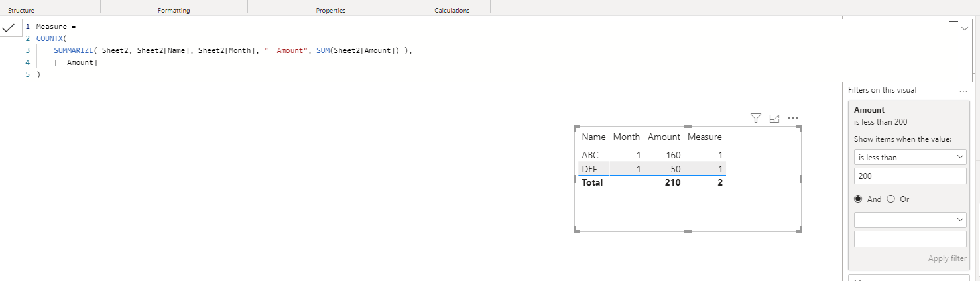
Task: Click the 'is less than 200' filter summary
Action: point(881,122)
